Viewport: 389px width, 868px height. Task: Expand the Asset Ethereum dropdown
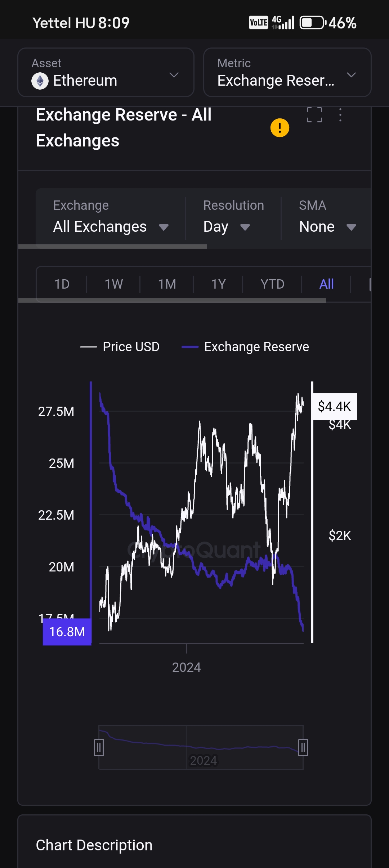click(106, 72)
